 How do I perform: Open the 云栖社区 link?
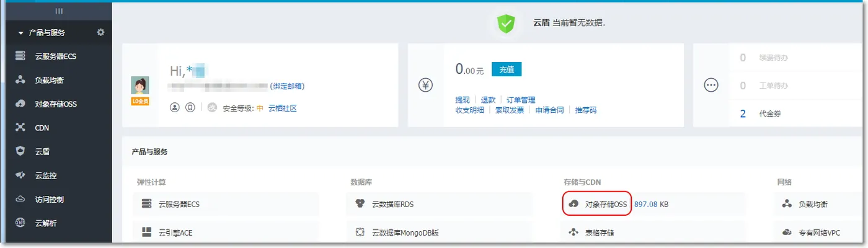tap(283, 108)
